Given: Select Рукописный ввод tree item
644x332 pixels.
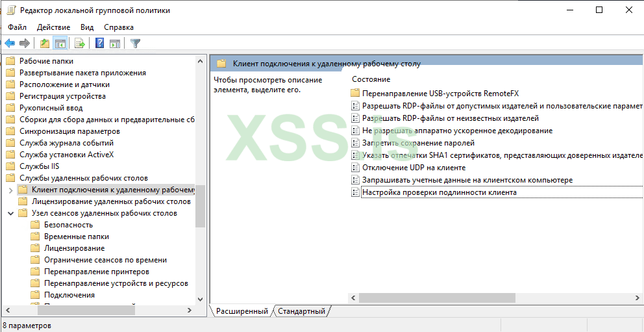Looking at the screenshot, I should pos(51,108).
